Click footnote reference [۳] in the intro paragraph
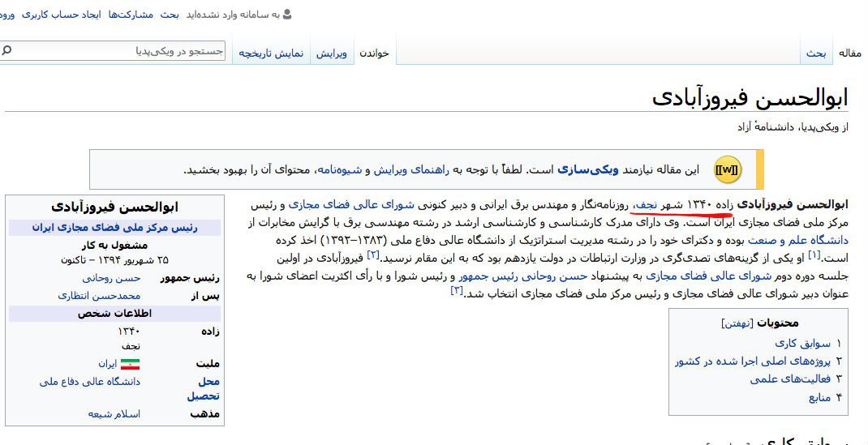The image size is (868, 445). (x=457, y=290)
